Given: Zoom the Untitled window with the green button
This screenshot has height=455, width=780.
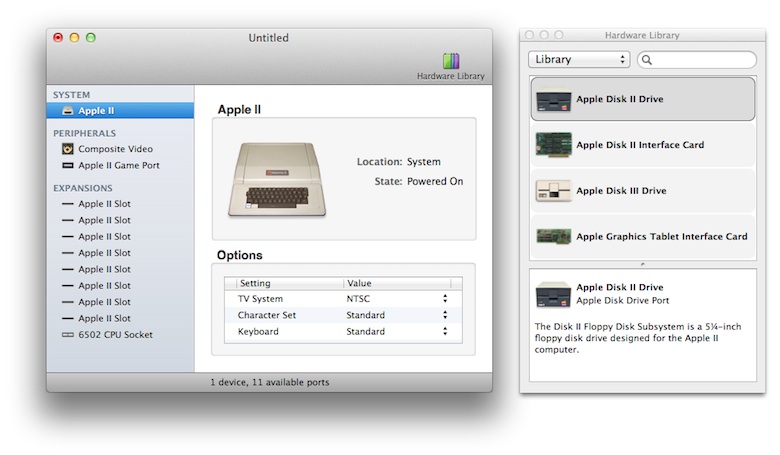Looking at the screenshot, I should (91, 38).
